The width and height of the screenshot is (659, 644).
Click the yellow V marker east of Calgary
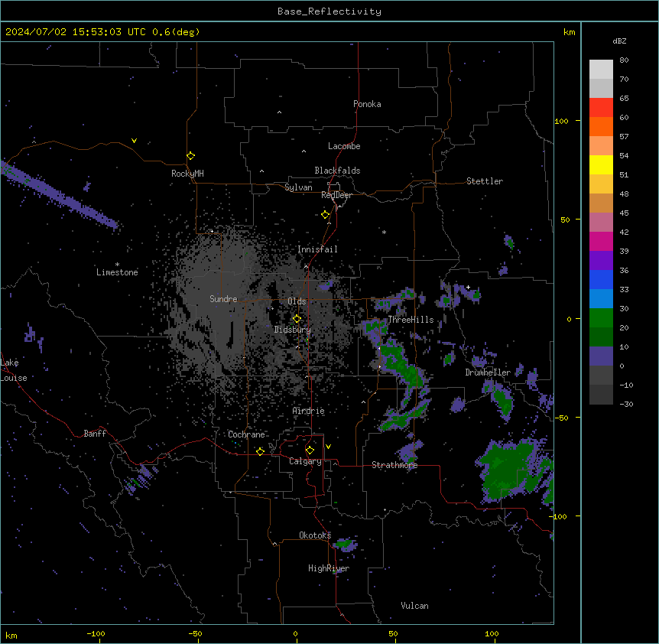pyautogui.click(x=328, y=447)
